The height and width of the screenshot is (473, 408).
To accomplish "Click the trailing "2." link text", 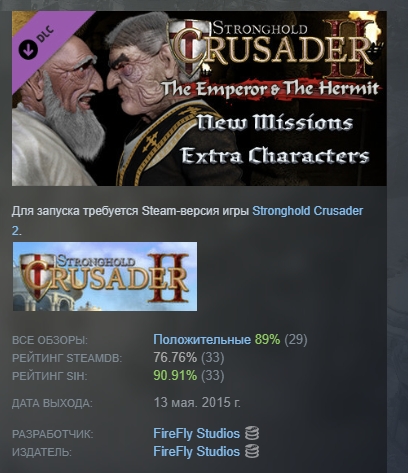I will coord(16,231).
